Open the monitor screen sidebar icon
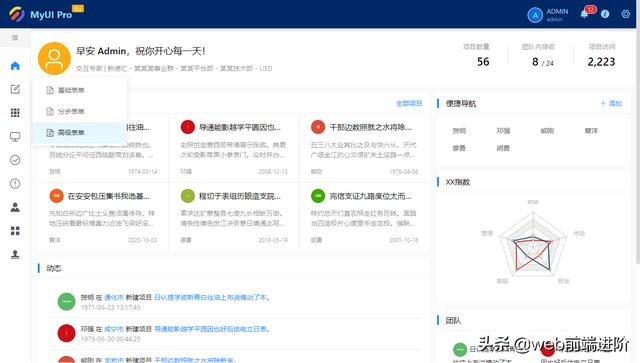640x363 pixels. point(15,137)
